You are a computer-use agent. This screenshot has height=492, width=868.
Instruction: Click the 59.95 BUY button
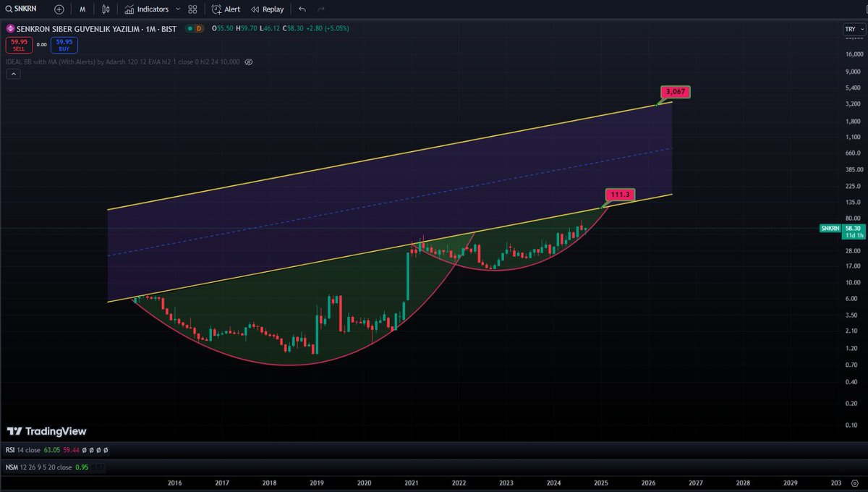click(x=64, y=45)
